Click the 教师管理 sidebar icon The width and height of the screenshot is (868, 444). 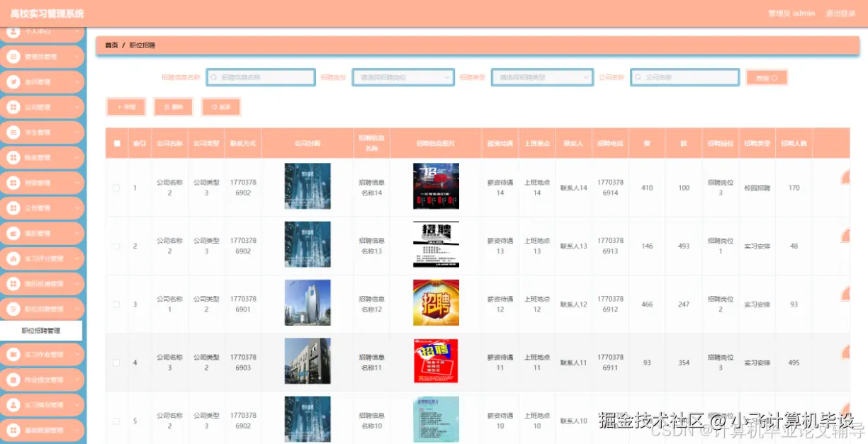13,82
